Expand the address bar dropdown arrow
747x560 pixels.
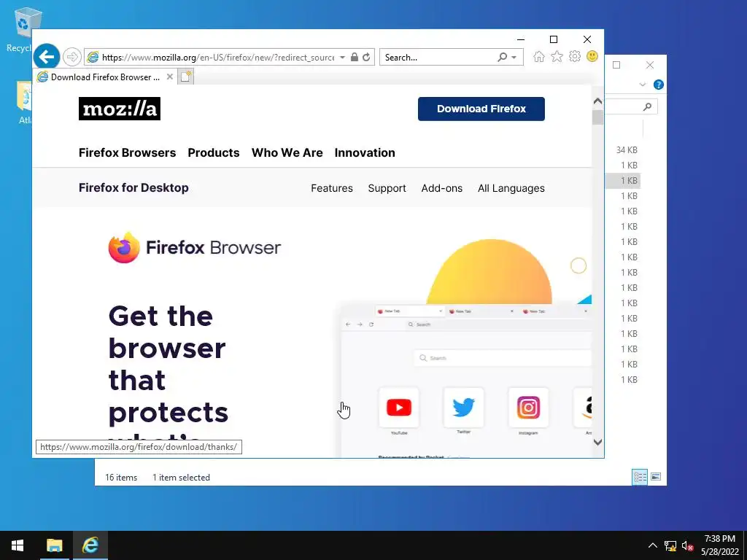pos(342,57)
